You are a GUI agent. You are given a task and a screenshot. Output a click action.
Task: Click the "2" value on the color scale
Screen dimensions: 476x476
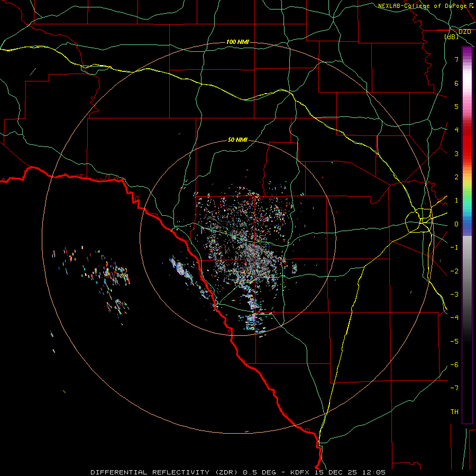coord(456,177)
